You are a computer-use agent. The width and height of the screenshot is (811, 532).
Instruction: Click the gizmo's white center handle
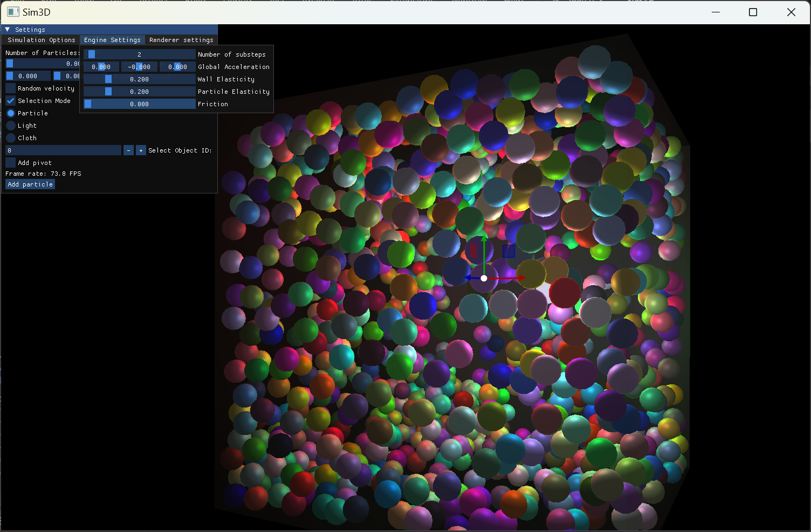pos(484,278)
